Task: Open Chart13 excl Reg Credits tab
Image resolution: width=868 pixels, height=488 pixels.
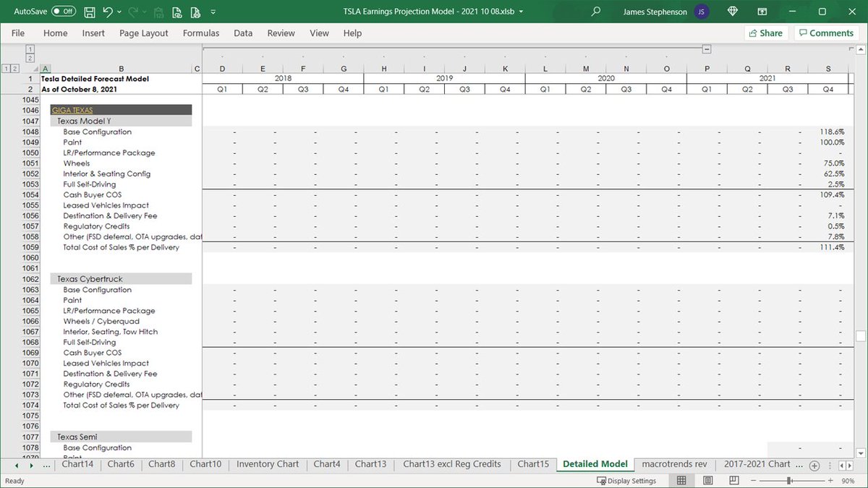Action: [x=452, y=464]
